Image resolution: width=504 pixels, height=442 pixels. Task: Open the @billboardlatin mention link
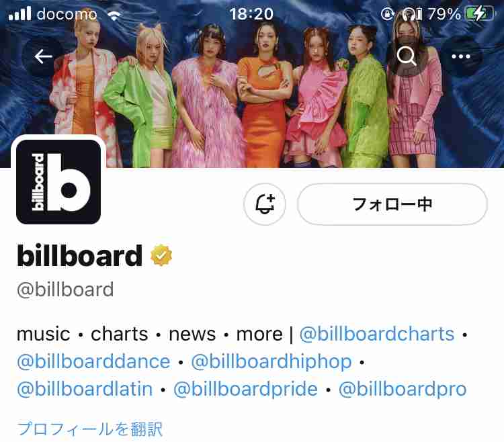coord(85,389)
